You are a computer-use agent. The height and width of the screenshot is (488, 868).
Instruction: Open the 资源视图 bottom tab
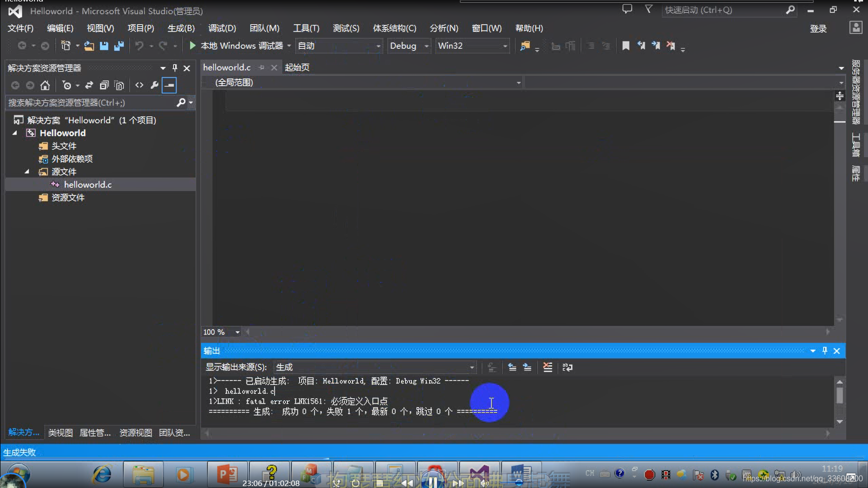point(136,433)
